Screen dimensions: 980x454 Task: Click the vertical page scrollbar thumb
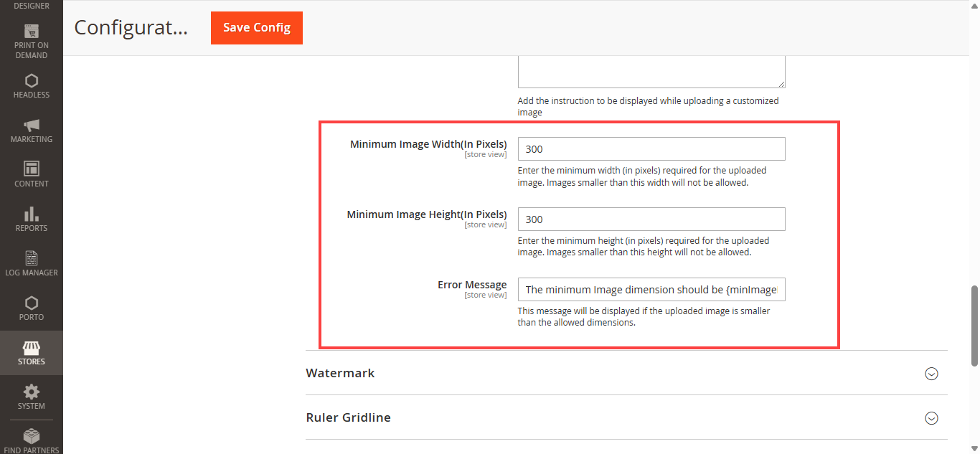[x=974, y=326]
